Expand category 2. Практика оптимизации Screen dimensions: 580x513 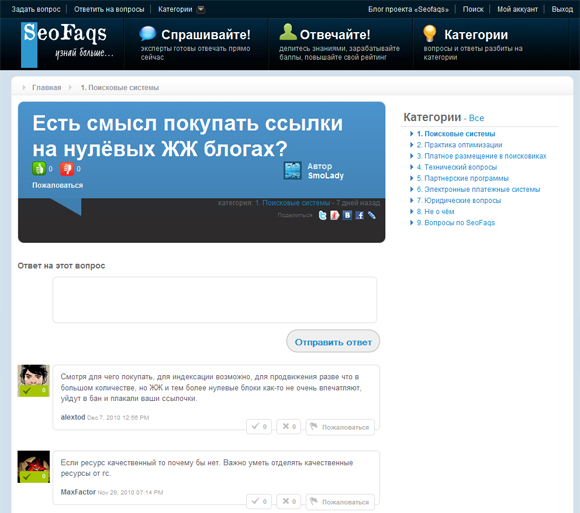[459, 145]
